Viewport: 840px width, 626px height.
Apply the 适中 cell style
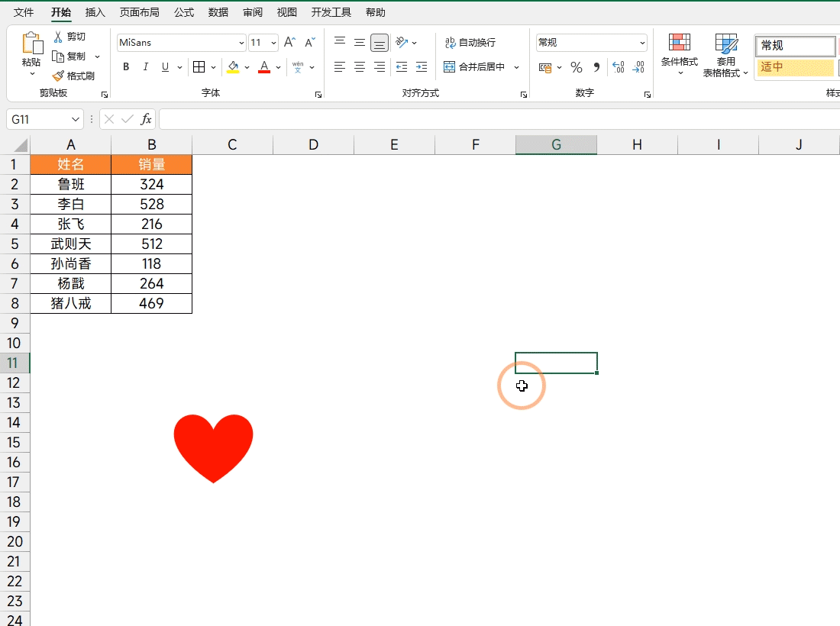795,67
